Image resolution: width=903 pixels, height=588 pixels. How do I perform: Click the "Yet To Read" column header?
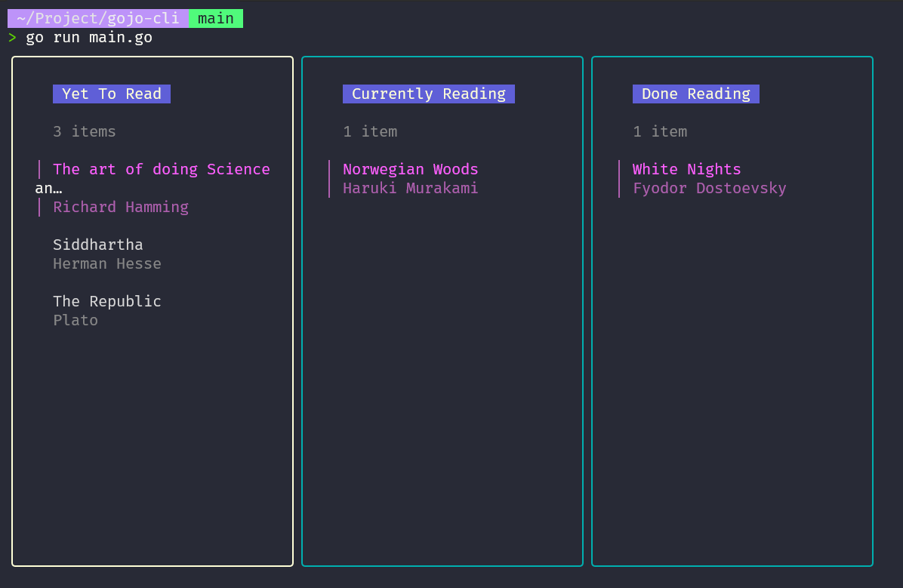[x=112, y=94]
